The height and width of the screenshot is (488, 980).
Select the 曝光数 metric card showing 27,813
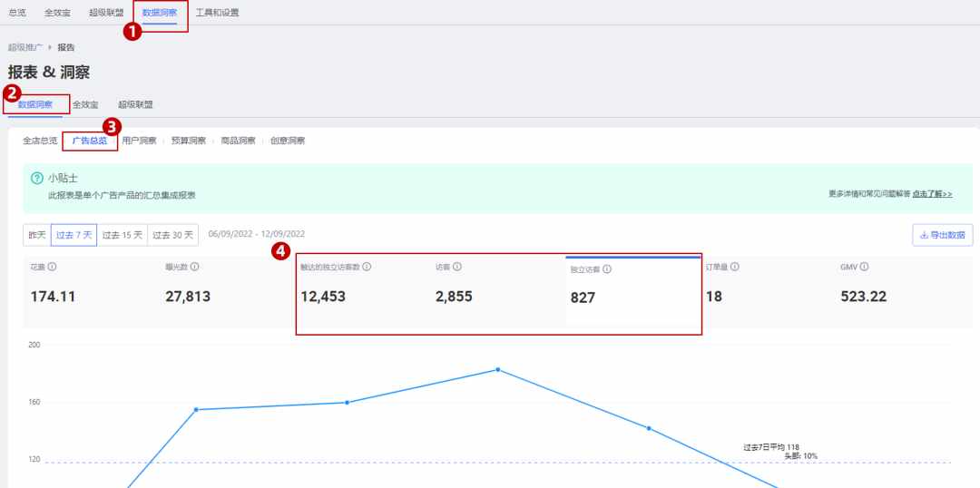(226, 290)
